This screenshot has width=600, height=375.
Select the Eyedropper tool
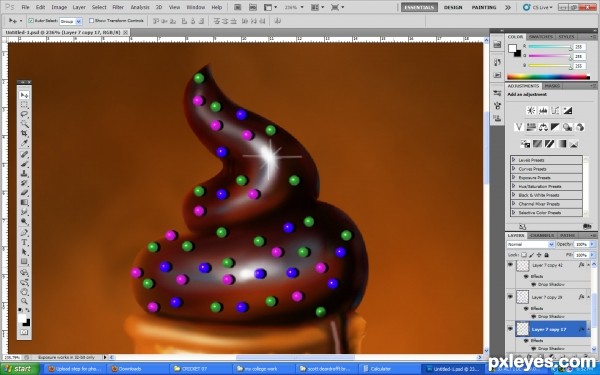coord(24,143)
